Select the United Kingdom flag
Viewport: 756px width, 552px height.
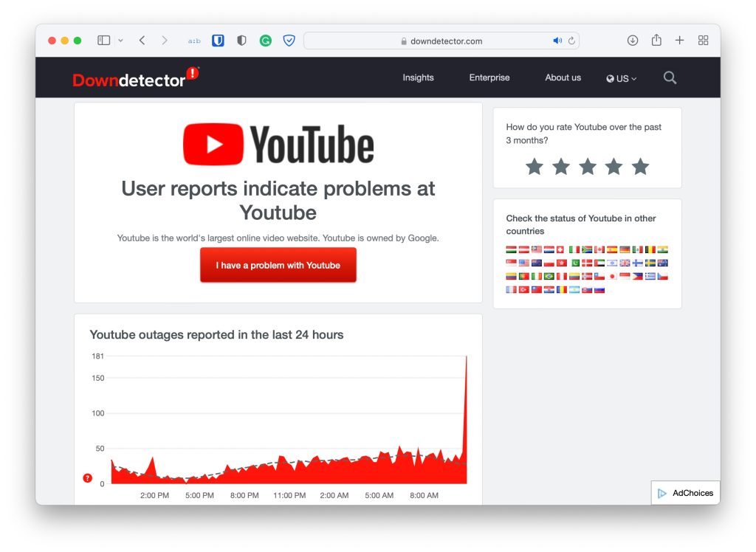point(625,263)
